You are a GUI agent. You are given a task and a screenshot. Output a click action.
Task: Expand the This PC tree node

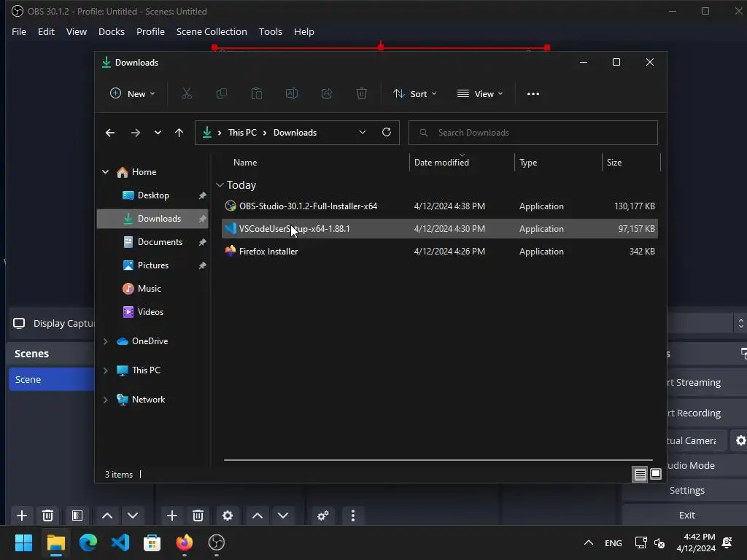(105, 370)
